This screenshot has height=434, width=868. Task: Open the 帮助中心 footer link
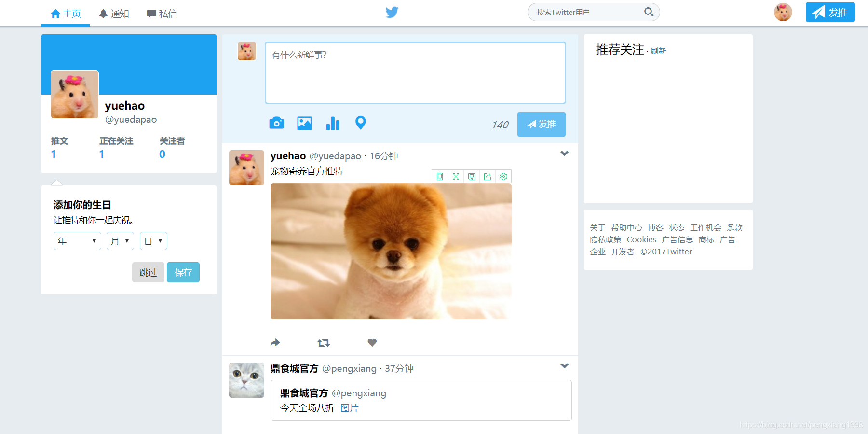[626, 227]
